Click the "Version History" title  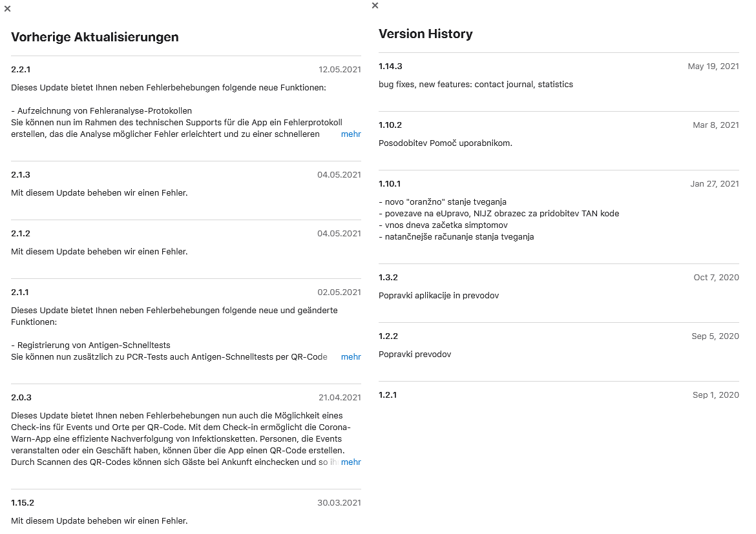pos(425,34)
